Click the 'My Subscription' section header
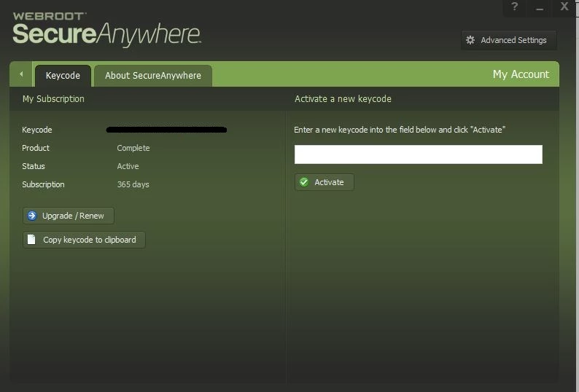This screenshot has height=392, width=579. point(53,99)
